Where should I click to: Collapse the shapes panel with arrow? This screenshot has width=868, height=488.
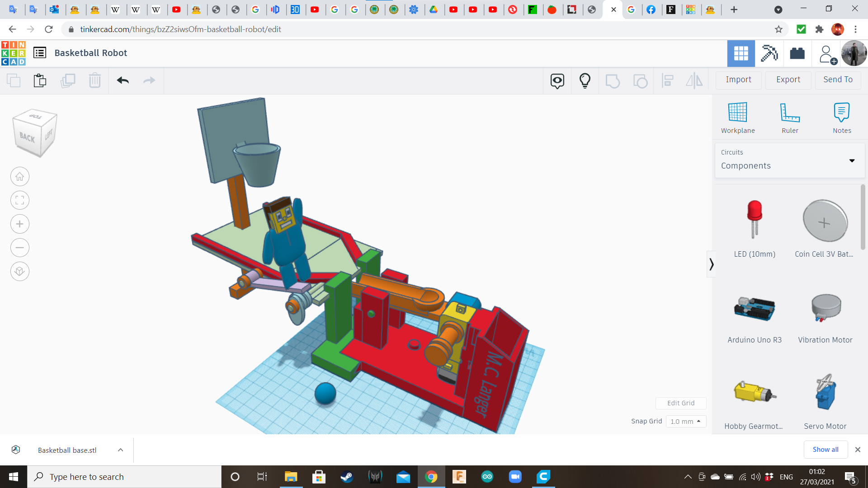711,264
